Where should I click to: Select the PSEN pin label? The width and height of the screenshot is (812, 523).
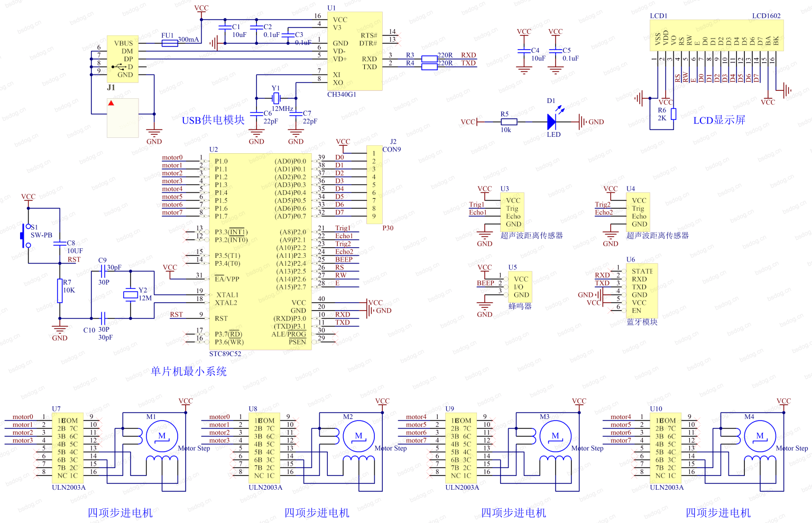point(297,342)
